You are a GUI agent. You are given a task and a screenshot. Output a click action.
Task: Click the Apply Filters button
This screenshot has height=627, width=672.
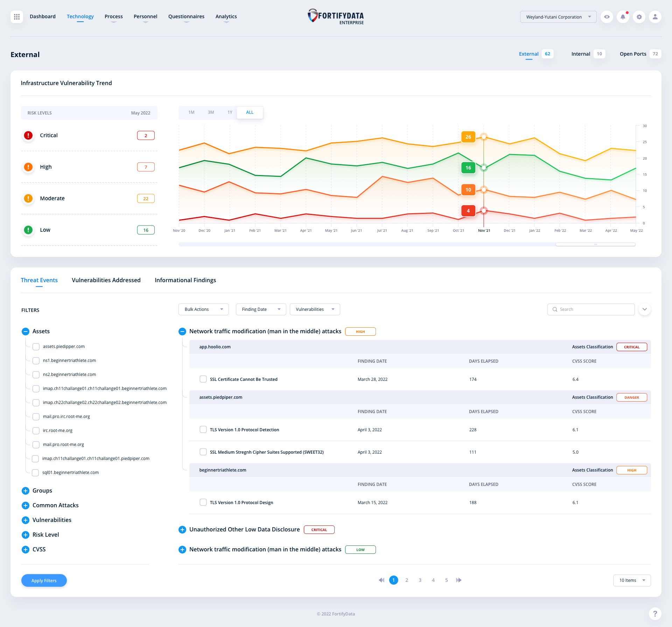44,580
